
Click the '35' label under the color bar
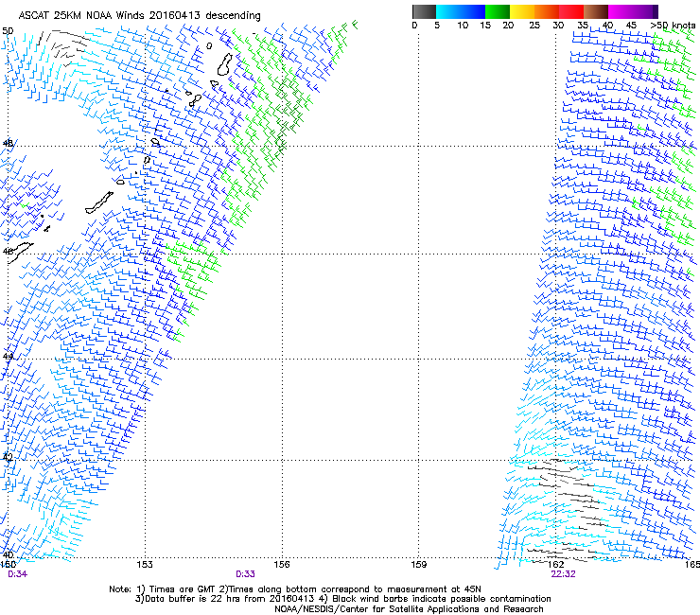click(583, 26)
